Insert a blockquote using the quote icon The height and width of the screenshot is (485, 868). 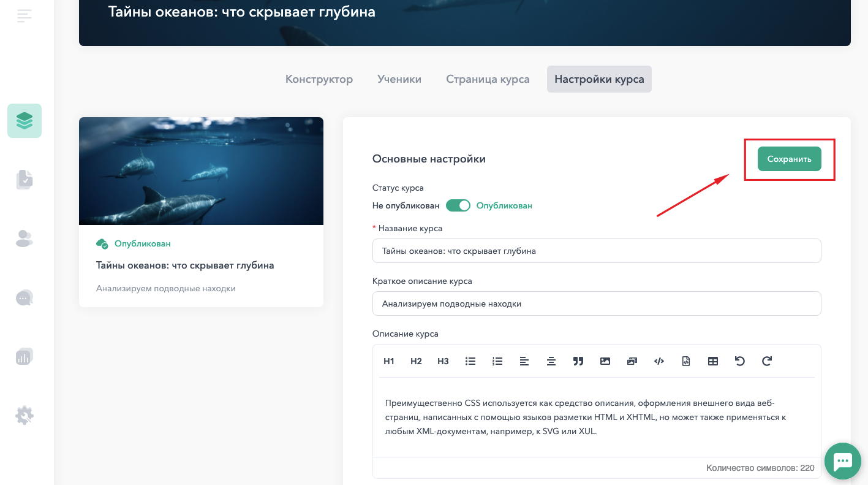(578, 361)
